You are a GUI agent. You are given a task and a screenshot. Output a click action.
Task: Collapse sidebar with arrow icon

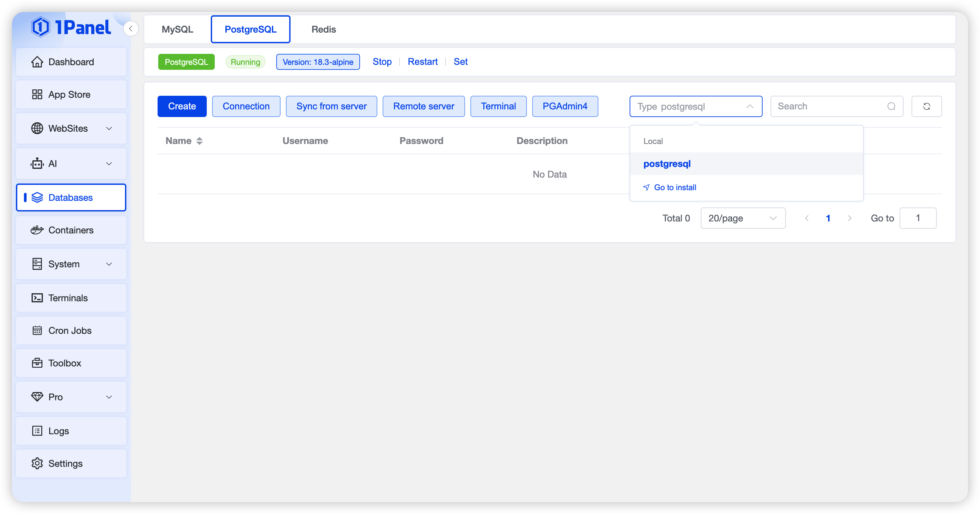(x=131, y=29)
